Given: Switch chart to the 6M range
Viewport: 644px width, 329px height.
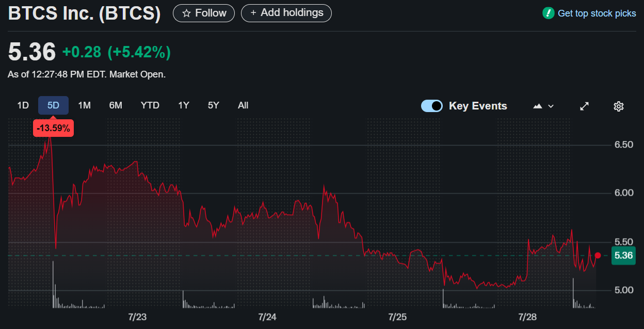Looking at the screenshot, I should tap(116, 105).
